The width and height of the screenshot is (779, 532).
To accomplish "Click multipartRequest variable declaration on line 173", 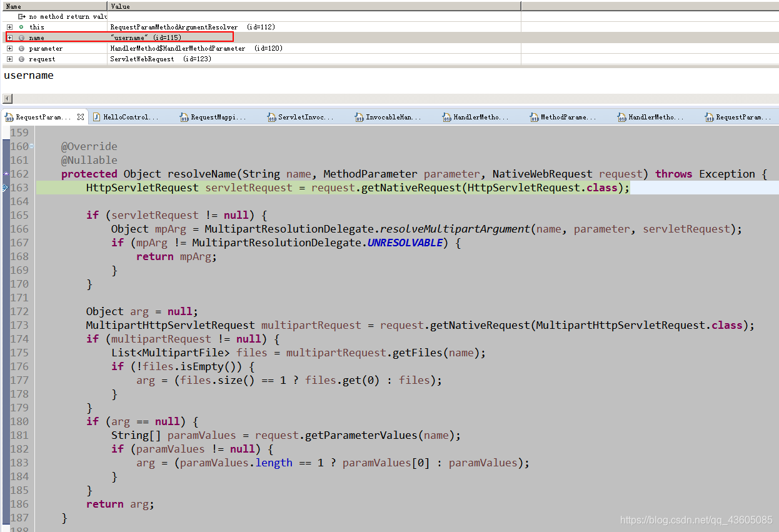I will click(x=311, y=325).
